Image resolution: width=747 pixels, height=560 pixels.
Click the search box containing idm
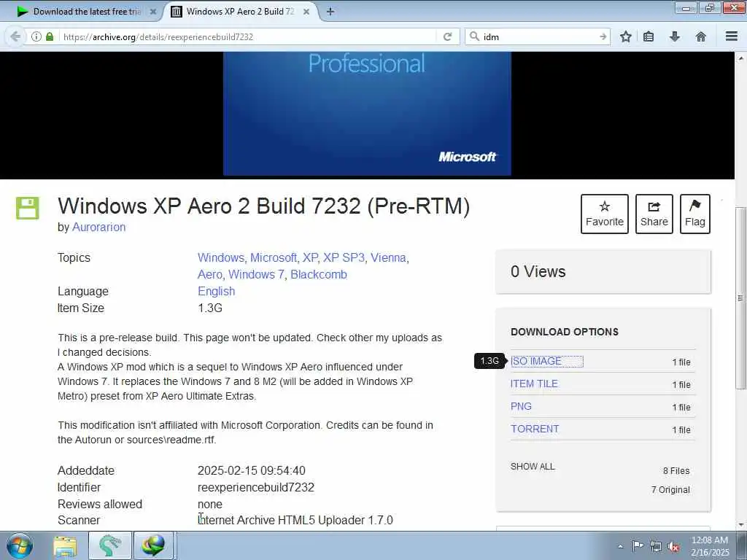pos(538,36)
